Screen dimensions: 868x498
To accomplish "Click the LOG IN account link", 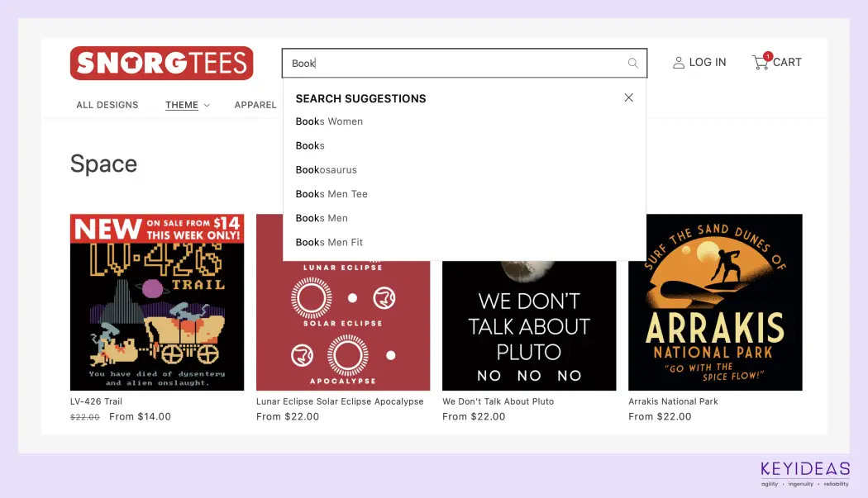I will coord(699,63).
